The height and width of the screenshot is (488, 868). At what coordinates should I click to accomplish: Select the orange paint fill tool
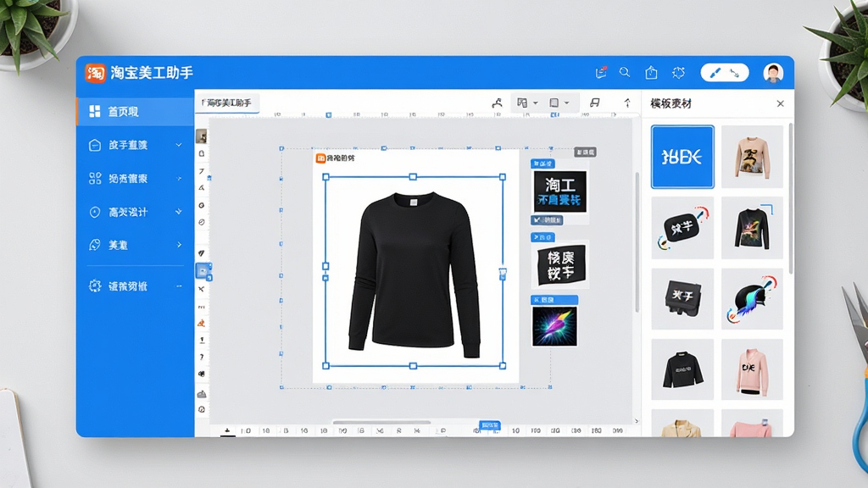(x=202, y=323)
